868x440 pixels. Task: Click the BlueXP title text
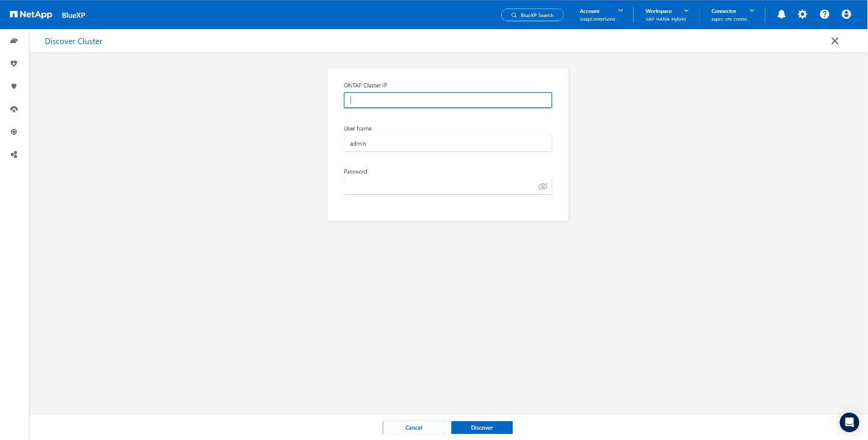coord(73,15)
